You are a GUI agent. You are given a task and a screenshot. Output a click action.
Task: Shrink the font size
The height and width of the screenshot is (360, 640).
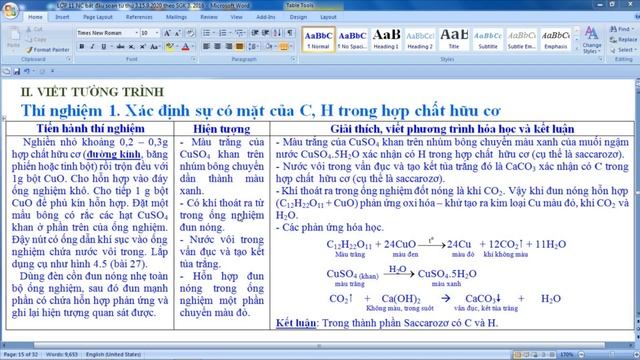point(178,33)
